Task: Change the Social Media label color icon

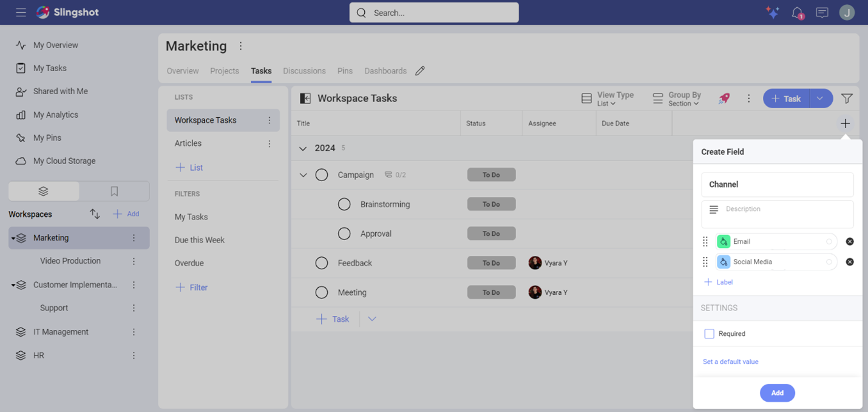Action: pyautogui.click(x=724, y=262)
